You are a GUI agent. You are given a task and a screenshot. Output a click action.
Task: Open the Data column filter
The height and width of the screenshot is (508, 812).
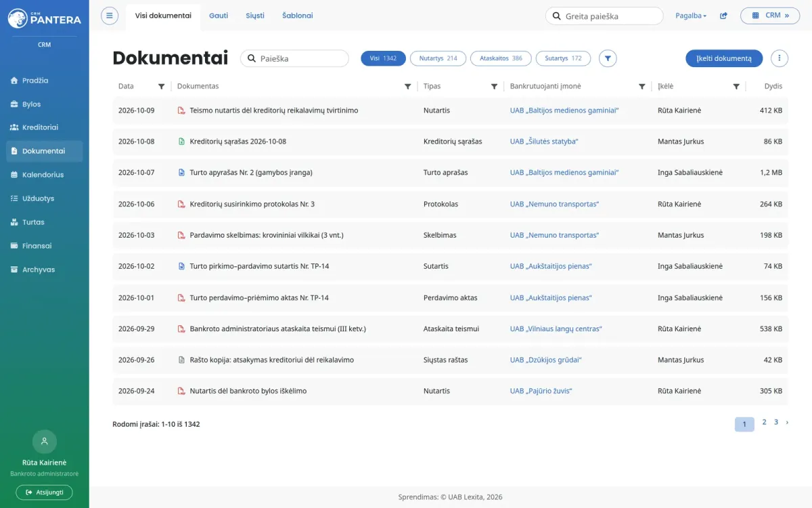(161, 87)
